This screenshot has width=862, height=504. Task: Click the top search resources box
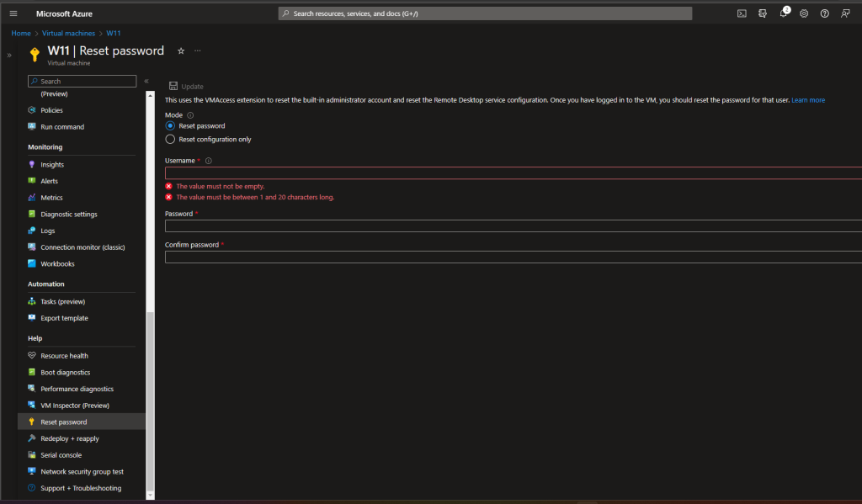point(485,13)
